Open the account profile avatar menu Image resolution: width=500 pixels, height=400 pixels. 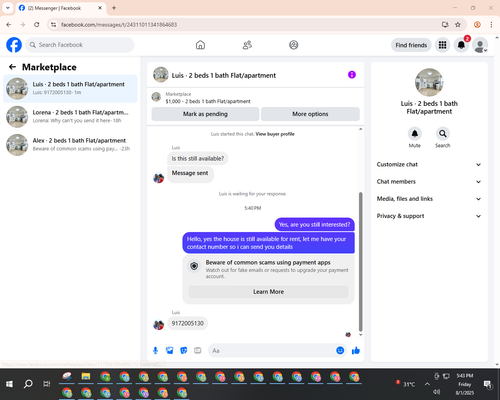pyautogui.click(x=480, y=45)
